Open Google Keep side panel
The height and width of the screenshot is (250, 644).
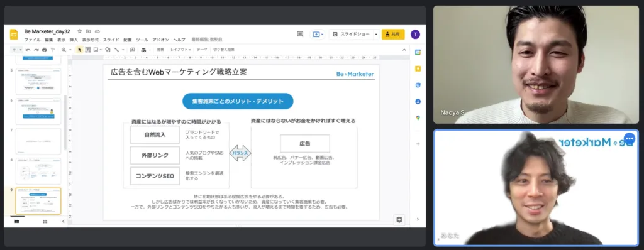(x=418, y=68)
